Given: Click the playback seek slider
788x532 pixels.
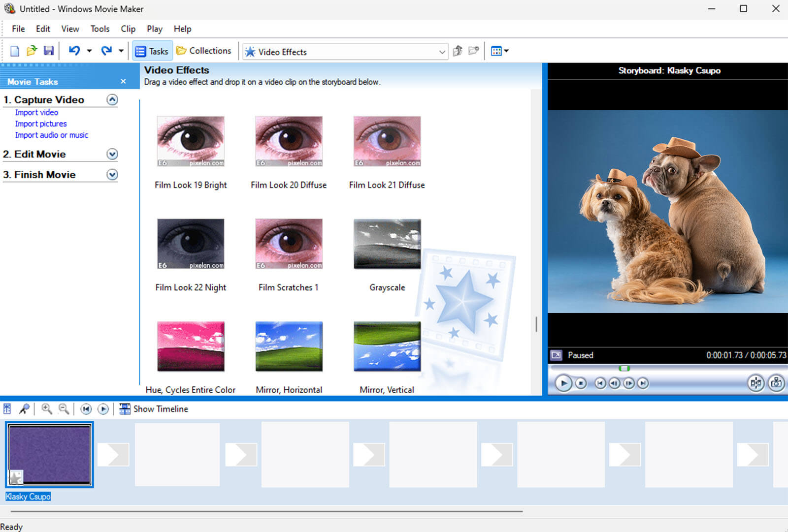Looking at the screenshot, I should pos(624,368).
